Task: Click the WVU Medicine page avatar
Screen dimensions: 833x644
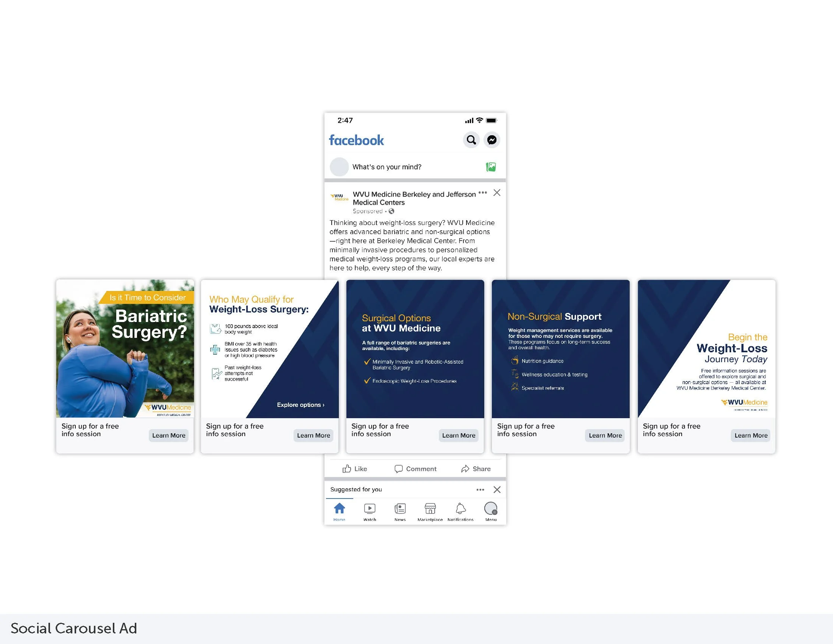Action: tap(339, 198)
